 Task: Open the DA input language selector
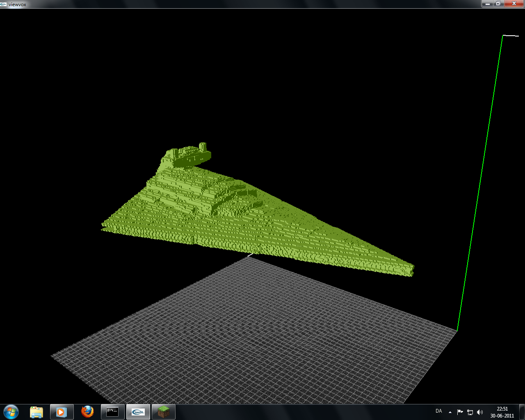pyautogui.click(x=438, y=411)
